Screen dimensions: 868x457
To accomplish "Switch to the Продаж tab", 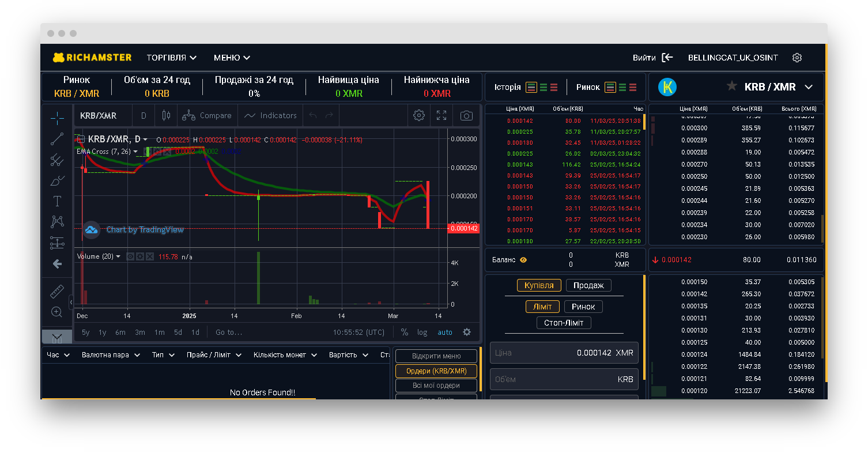I will pyautogui.click(x=588, y=285).
